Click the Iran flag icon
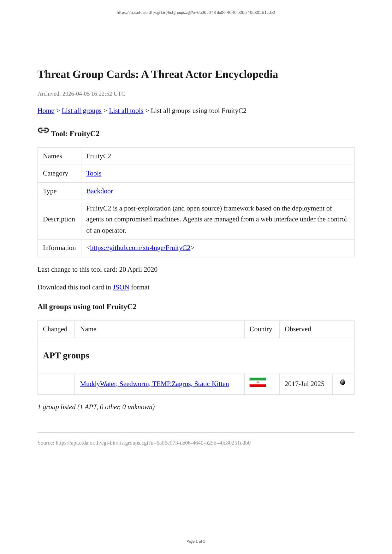 click(x=258, y=382)
